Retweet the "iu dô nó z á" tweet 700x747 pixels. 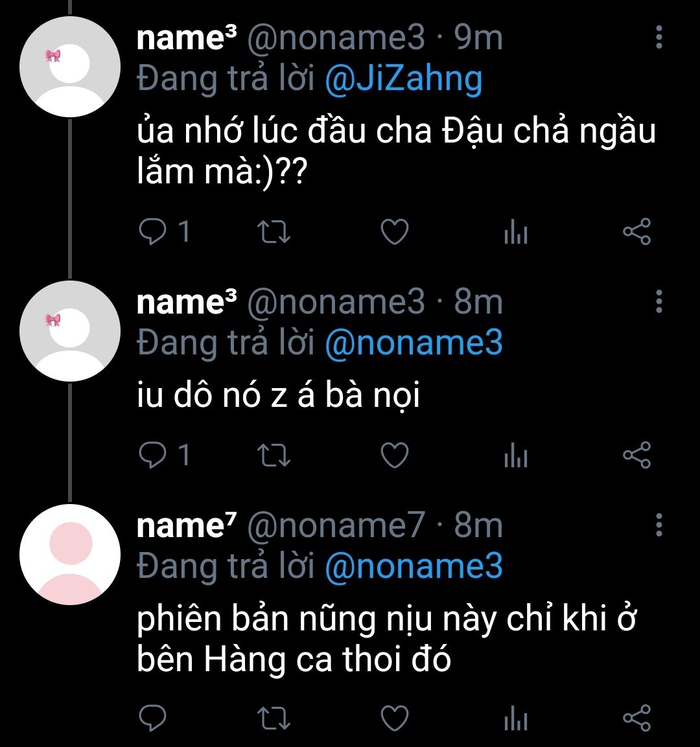pos(274,455)
